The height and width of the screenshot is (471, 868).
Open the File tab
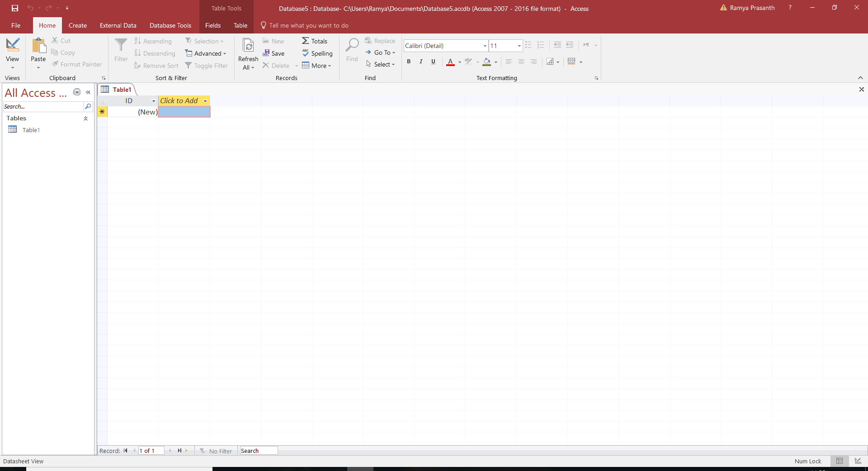(16, 25)
